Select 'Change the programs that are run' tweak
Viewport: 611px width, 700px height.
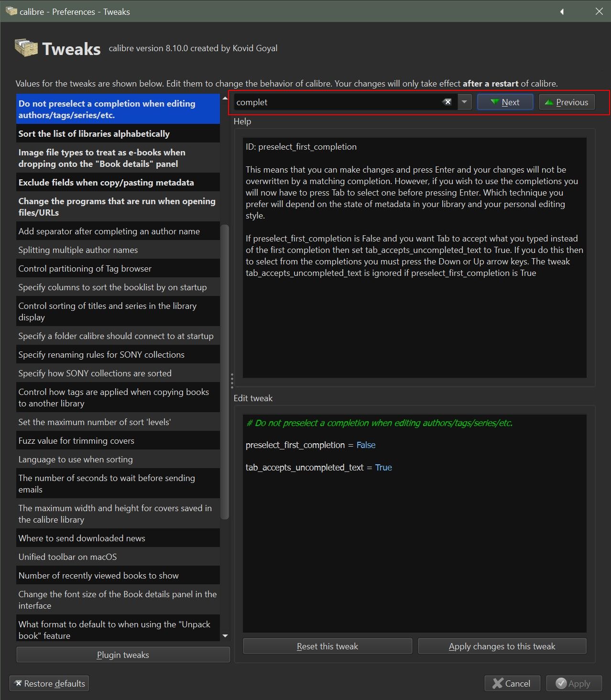pyautogui.click(x=118, y=207)
